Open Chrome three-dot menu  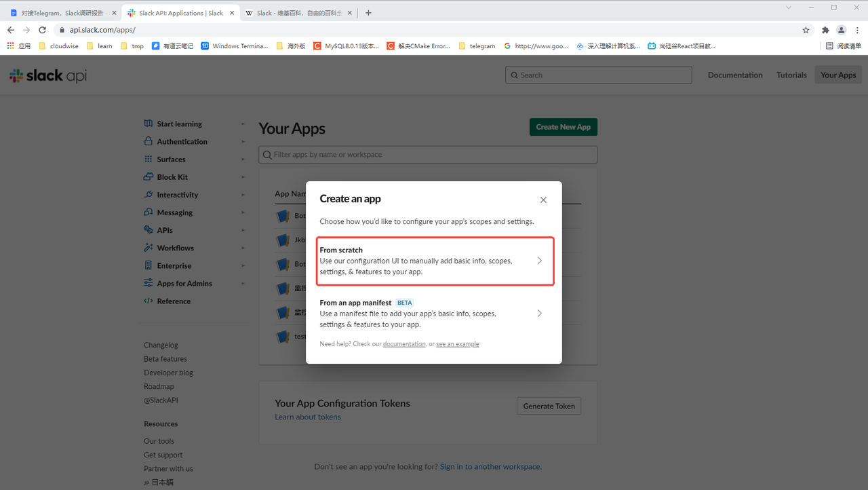(x=857, y=30)
